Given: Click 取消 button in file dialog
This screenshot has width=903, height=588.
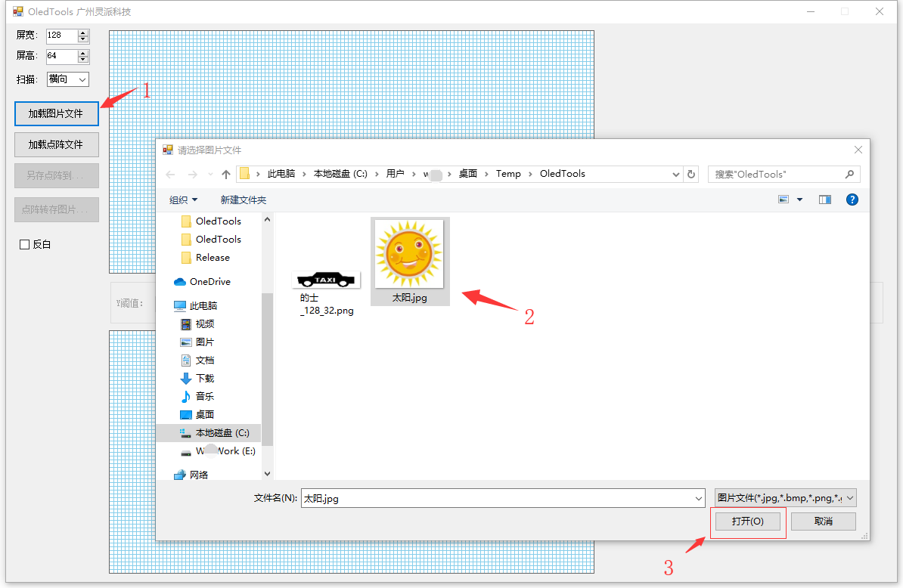Looking at the screenshot, I should [x=824, y=521].
